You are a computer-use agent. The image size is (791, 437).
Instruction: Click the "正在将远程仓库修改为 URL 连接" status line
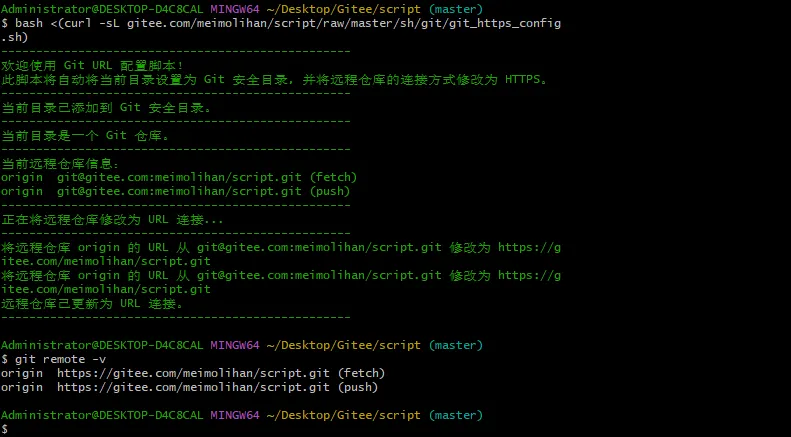click(x=112, y=219)
